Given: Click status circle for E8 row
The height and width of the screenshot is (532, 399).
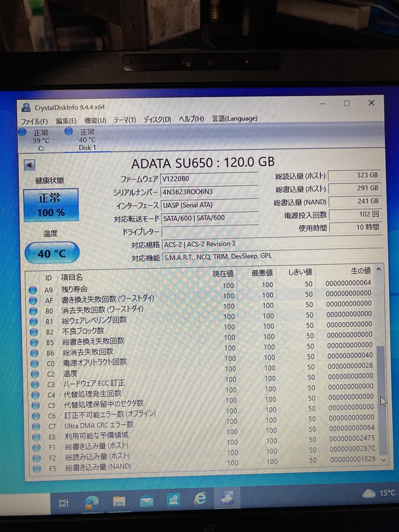Looking at the screenshot, I should pyautogui.click(x=36, y=437).
